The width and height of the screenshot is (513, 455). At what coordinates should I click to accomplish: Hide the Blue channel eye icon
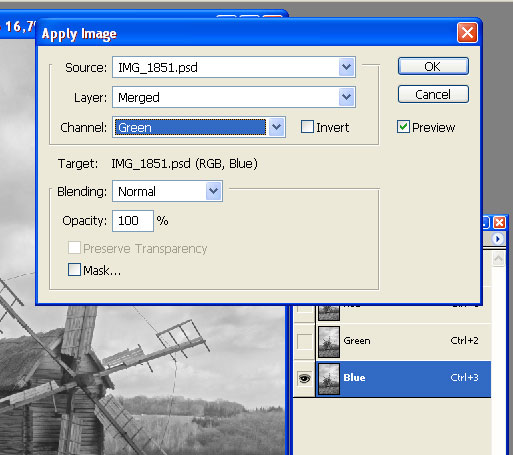click(304, 378)
